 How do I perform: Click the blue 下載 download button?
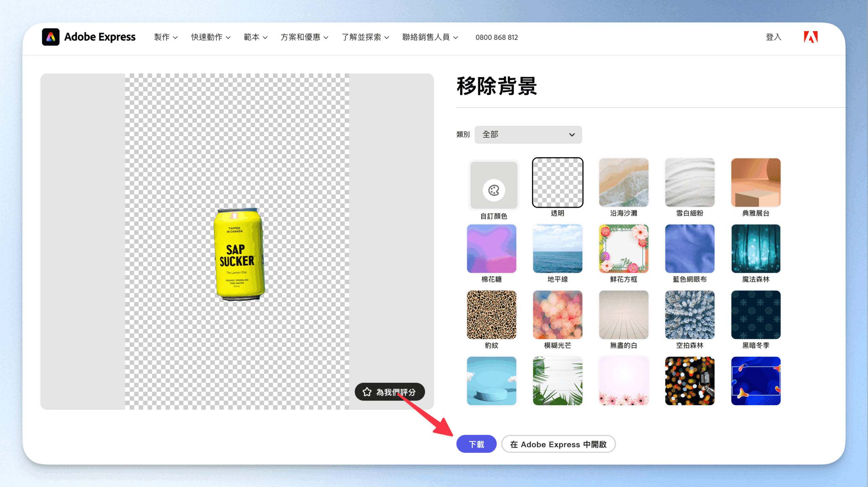(x=476, y=444)
